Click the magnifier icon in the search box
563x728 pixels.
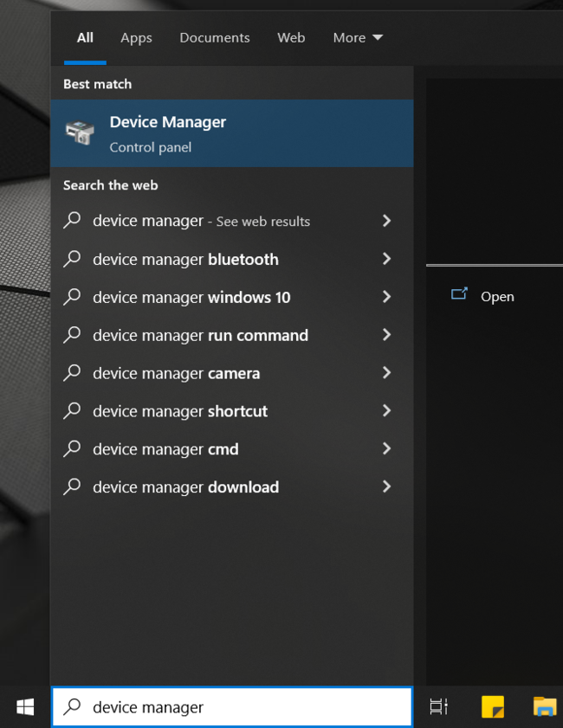[x=72, y=707]
